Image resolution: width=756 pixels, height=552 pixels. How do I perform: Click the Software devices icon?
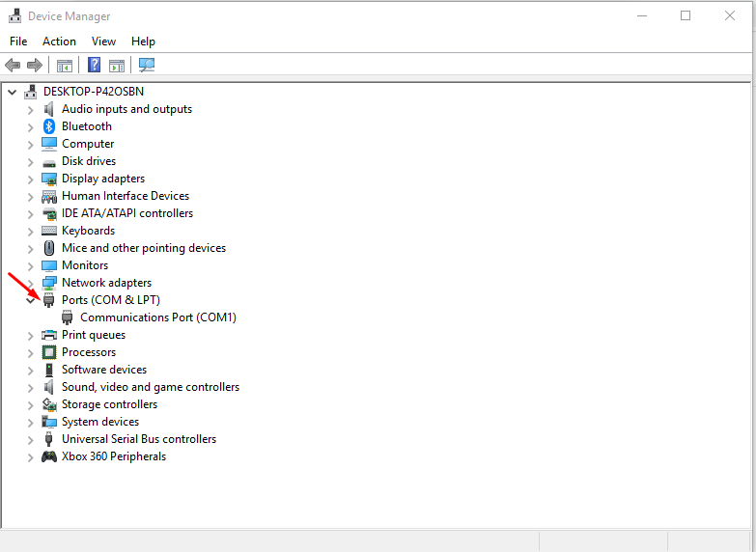pos(48,370)
